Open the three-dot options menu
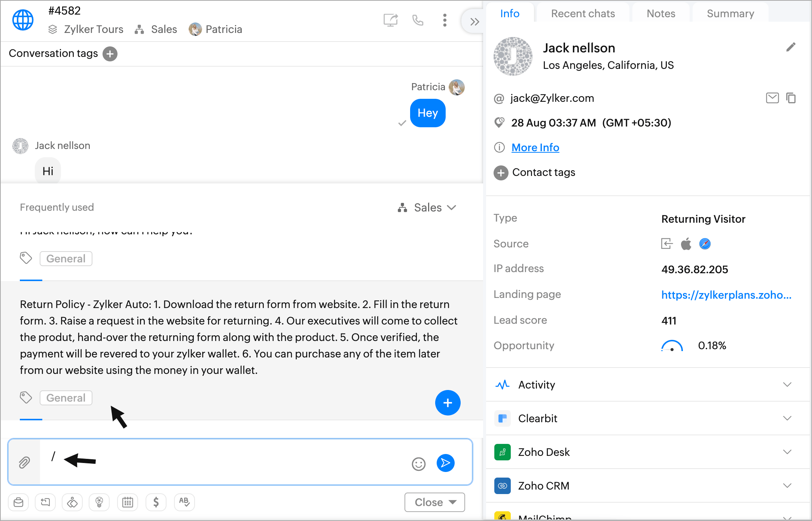The width and height of the screenshot is (812, 521). pos(445,20)
